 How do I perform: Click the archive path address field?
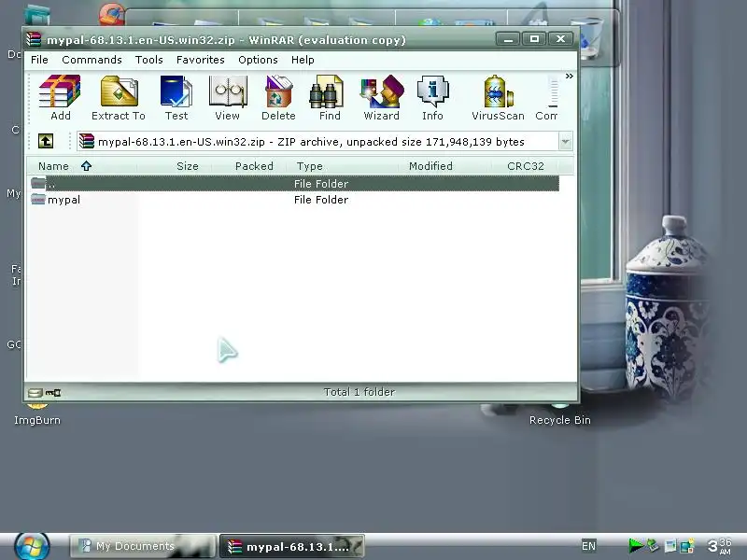(318, 142)
